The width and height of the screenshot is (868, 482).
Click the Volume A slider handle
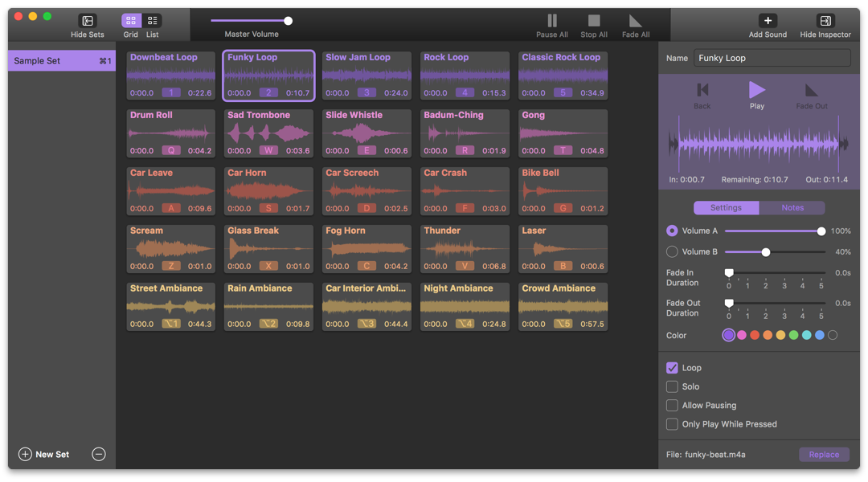click(821, 231)
